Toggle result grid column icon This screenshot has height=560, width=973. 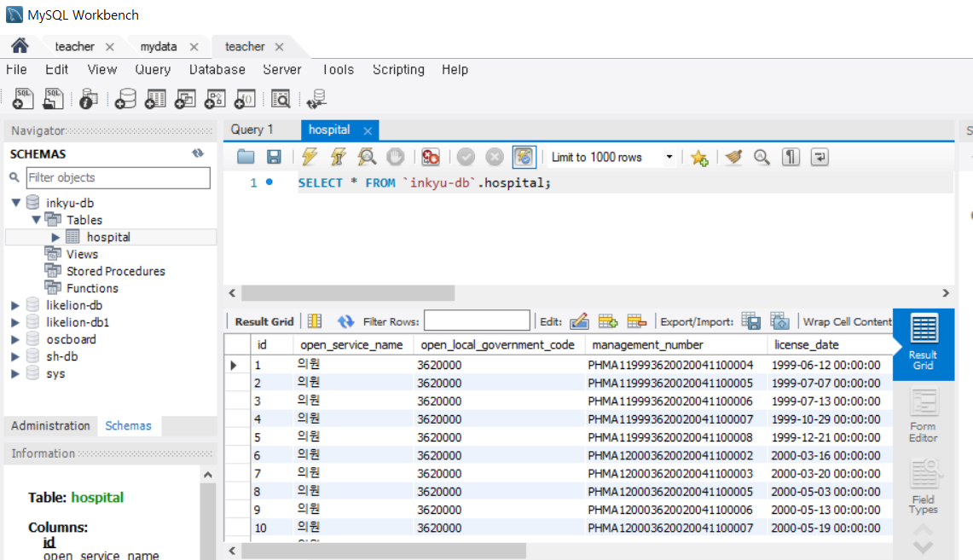point(315,321)
